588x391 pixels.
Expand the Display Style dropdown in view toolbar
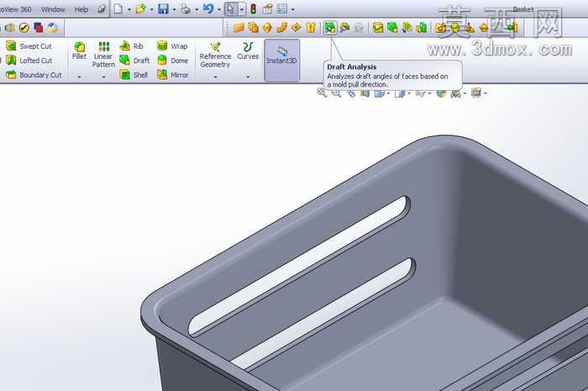[x=409, y=93]
